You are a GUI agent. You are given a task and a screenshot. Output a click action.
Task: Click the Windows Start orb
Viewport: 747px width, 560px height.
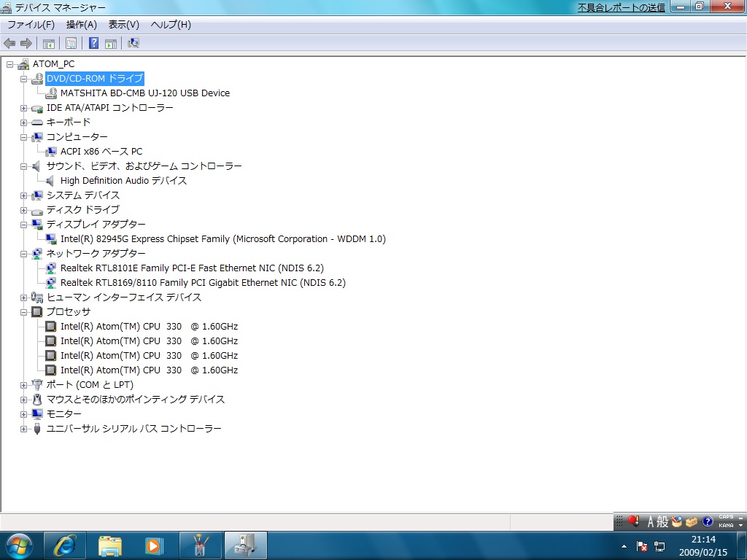pos(18,545)
